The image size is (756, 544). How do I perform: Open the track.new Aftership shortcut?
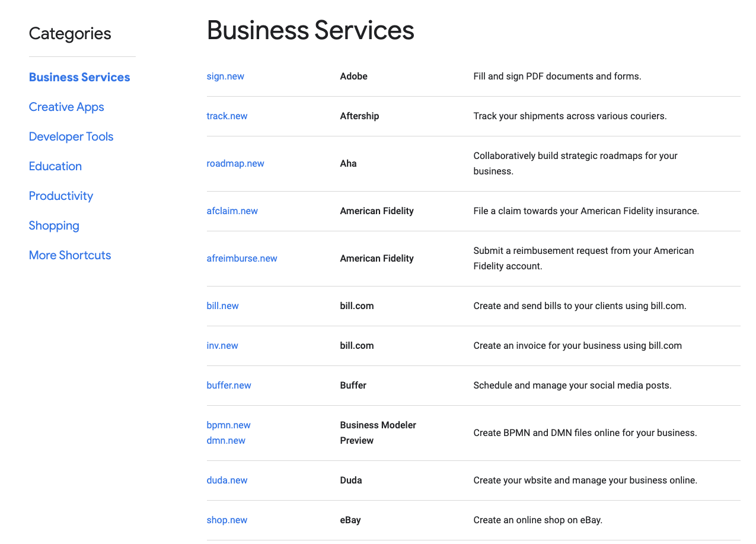pyautogui.click(x=227, y=116)
